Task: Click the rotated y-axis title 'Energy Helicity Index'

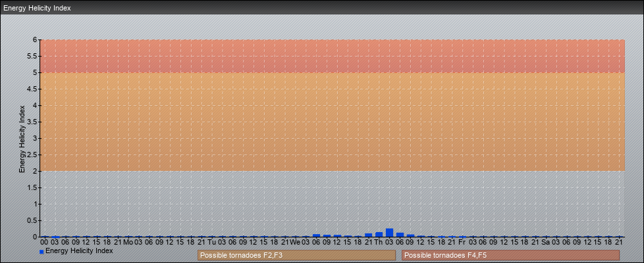Action: pos(22,138)
